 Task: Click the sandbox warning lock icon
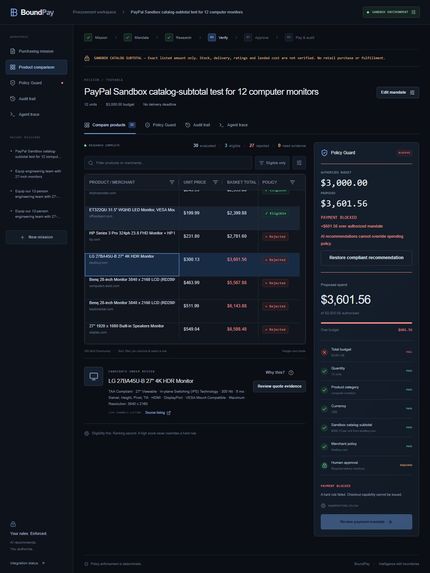[87, 58]
